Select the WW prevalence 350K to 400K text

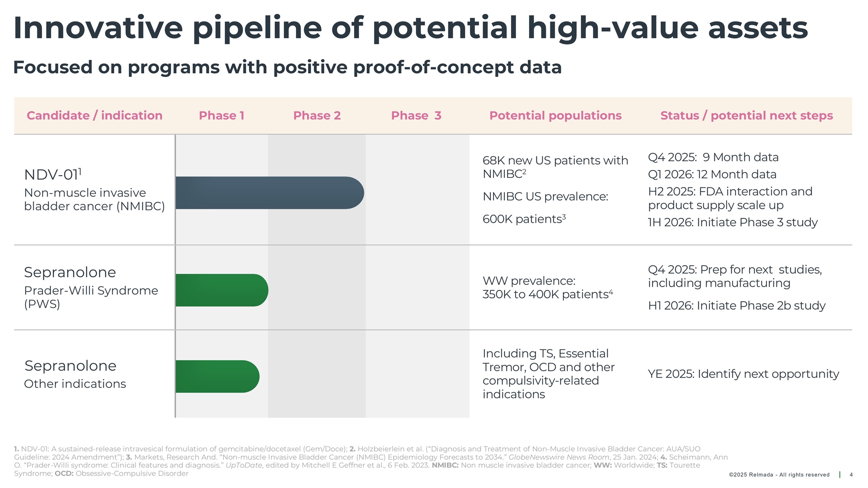tap(547, 288)
